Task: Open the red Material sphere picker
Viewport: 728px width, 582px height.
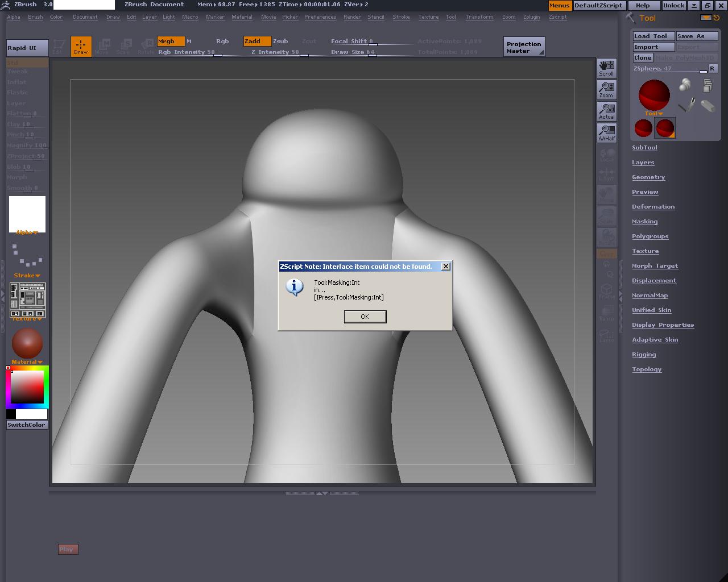Action: (x=27, y=343)
